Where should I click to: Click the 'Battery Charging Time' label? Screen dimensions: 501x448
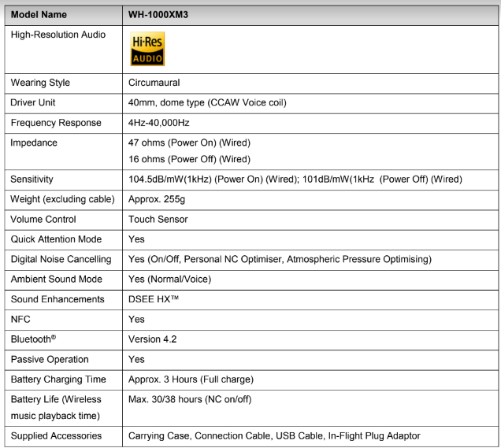click(58, 380)
